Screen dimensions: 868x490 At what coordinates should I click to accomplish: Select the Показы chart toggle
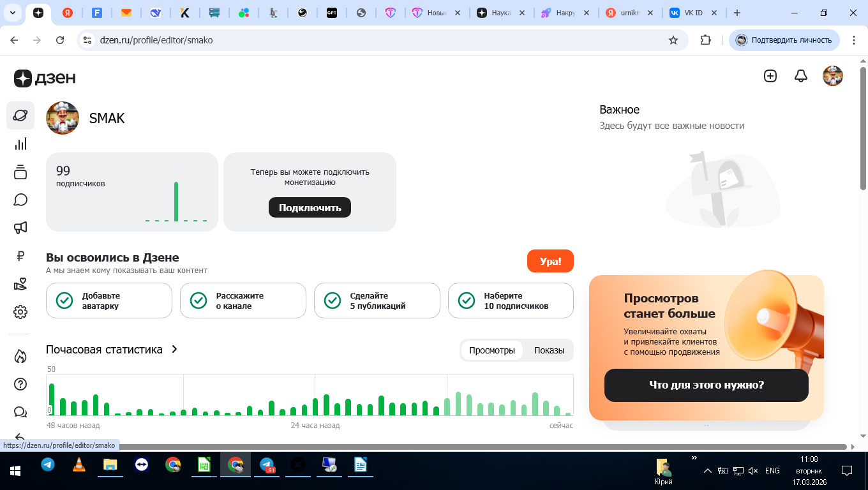pos(549,350)
